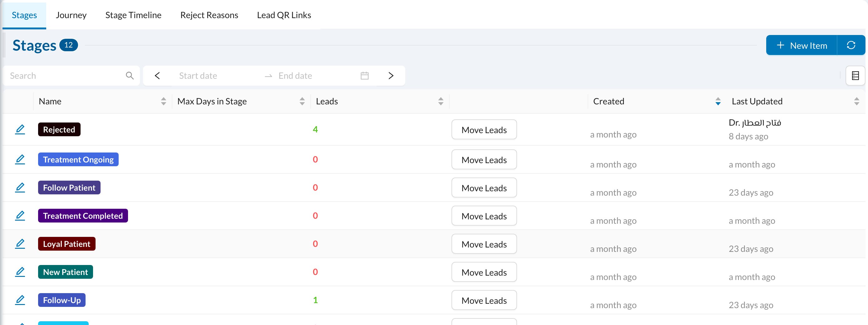
Task: Move Leads from Treatment Completed
Action: (x=484, y=216)
